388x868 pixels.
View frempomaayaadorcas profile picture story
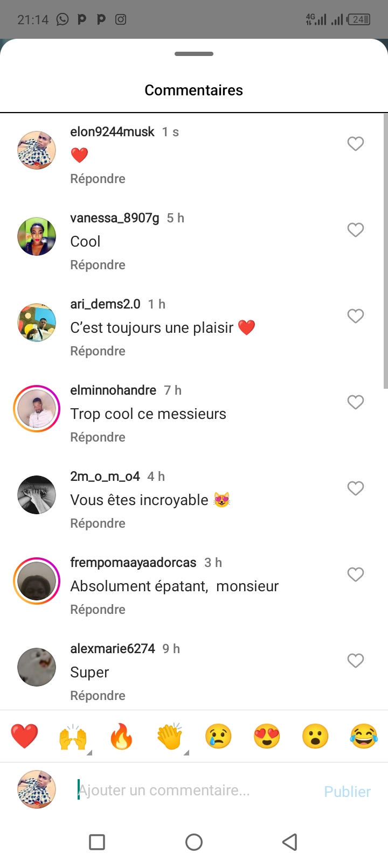coord(37,581)
